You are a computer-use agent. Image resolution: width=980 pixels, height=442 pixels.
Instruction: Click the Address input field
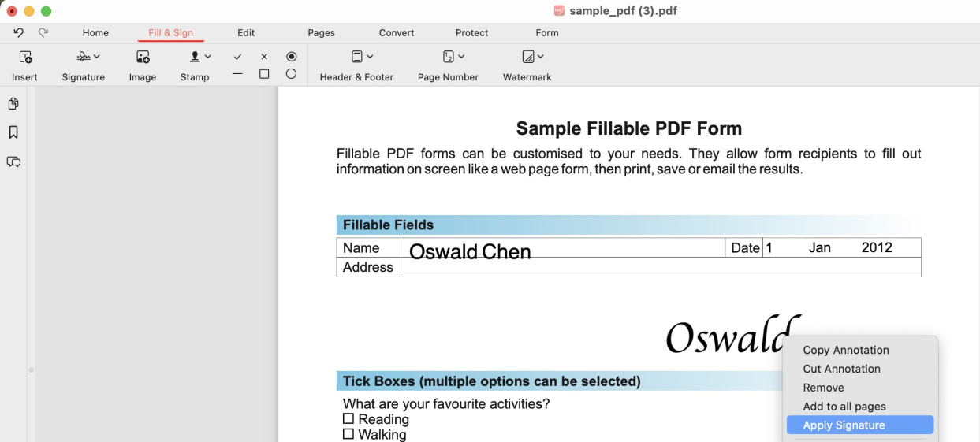tap(660, 268)
